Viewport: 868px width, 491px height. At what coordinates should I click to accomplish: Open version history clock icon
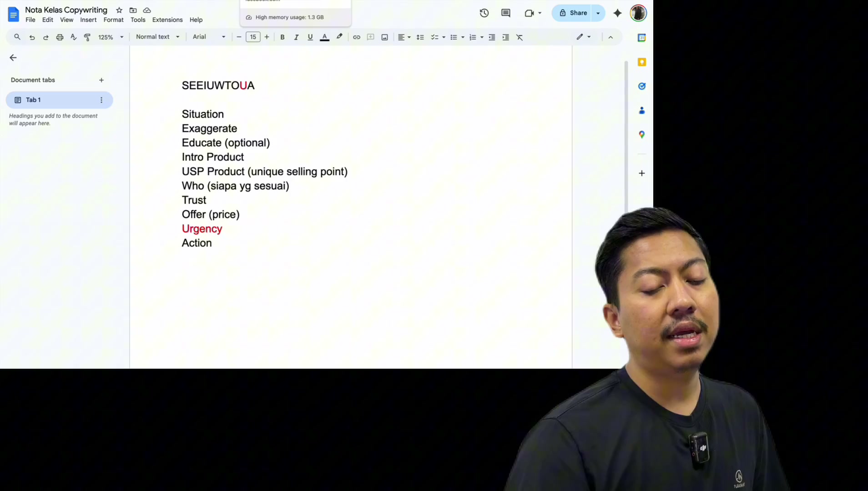[484, 13]
